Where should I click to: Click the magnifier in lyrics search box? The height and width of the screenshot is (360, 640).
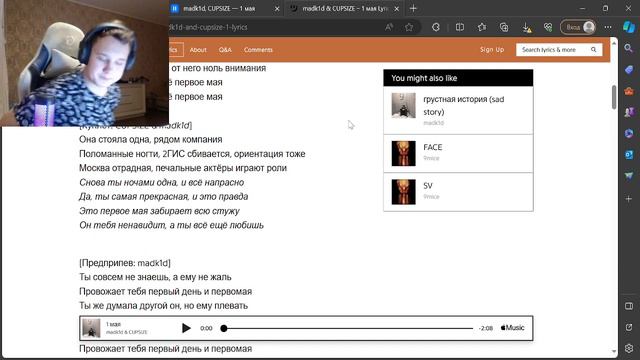[593, 50]
